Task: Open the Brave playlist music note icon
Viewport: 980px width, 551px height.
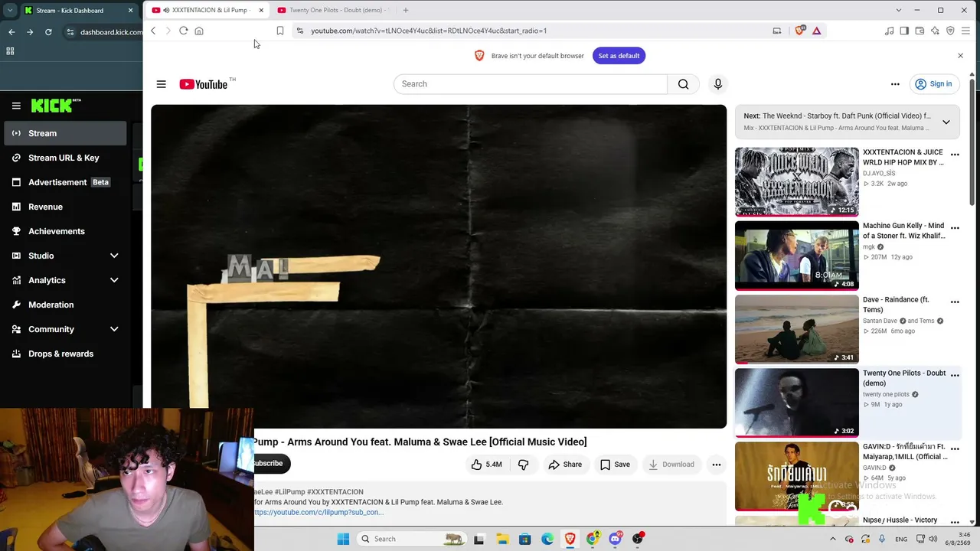Action: pyautogui.click(x=889, y=31)
